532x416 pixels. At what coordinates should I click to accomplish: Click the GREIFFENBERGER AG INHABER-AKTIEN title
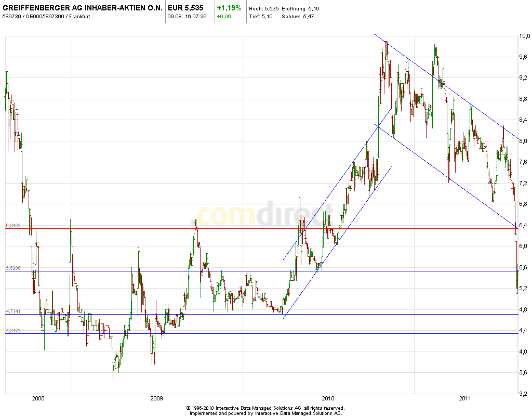pos(83,8)
